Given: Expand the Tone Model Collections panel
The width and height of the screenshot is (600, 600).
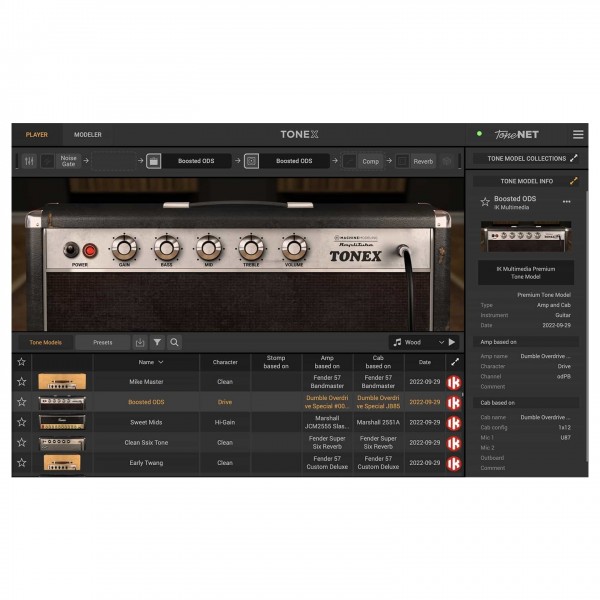Looking at the screenshot, I should point(574,159).
